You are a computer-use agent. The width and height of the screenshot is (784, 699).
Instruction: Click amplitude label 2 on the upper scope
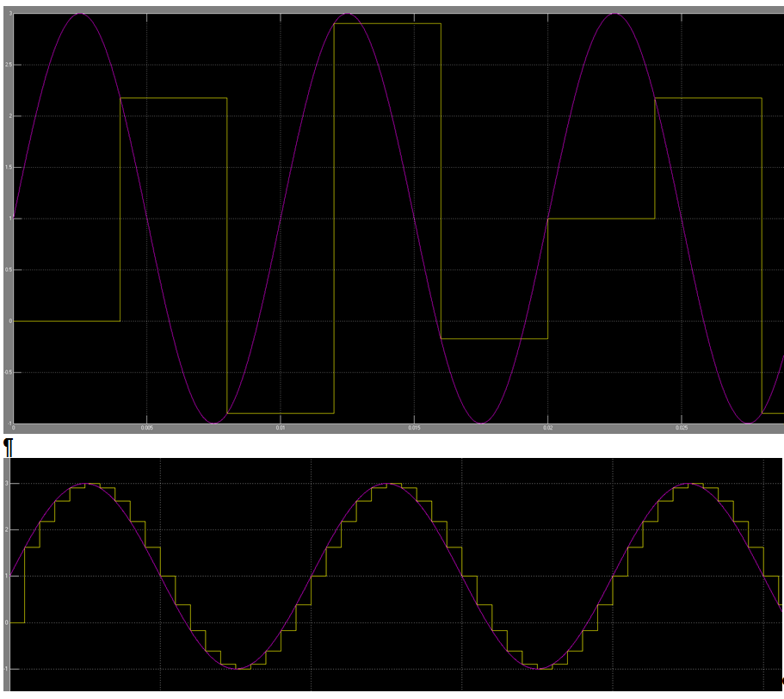click(10, 116)
